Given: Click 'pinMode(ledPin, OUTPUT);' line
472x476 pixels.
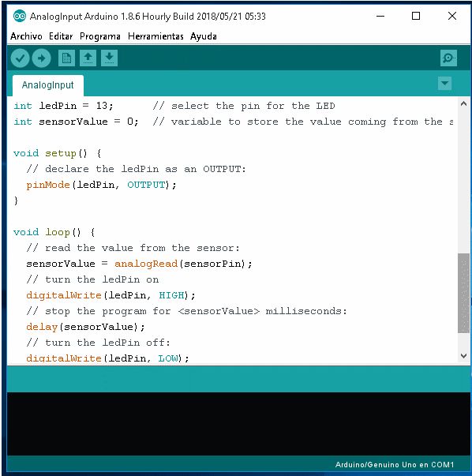Looking at the screenshot, I should coord(101,185).
